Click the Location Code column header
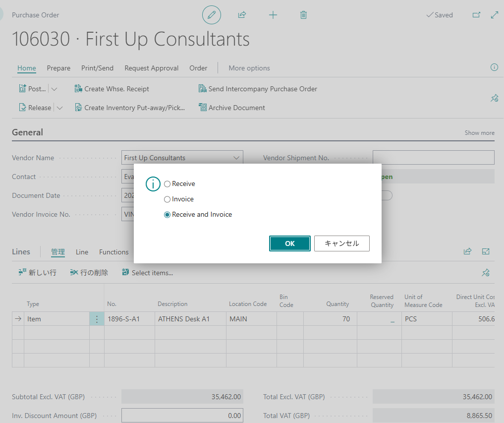 [x=248, y=303]
